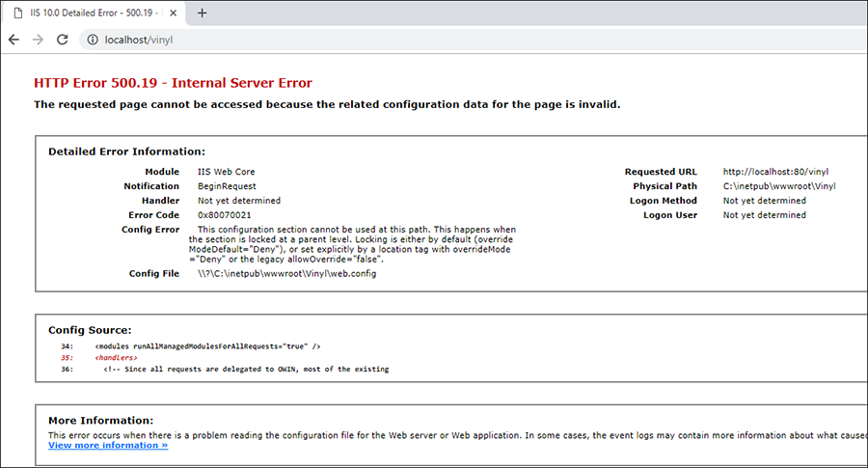This screenshot has height=468, width=868.
Task: Open a new tab with plus button
Action: pos(203,13)
